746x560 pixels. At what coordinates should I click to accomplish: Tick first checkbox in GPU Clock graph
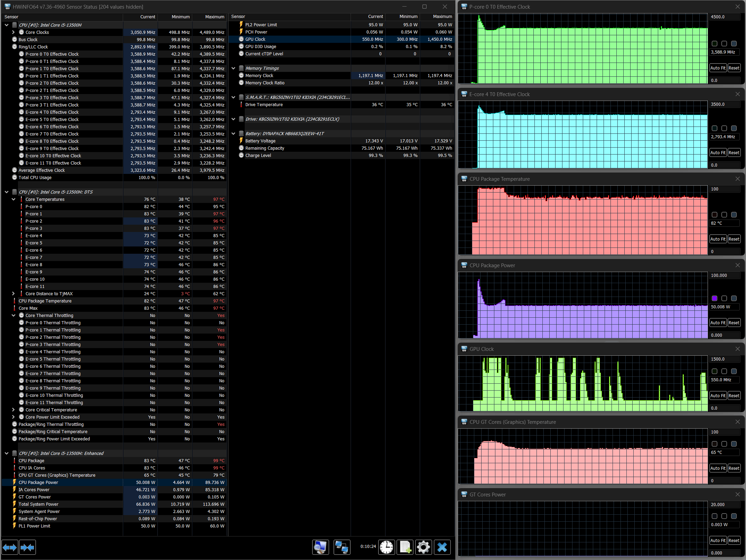coord(715,371)
